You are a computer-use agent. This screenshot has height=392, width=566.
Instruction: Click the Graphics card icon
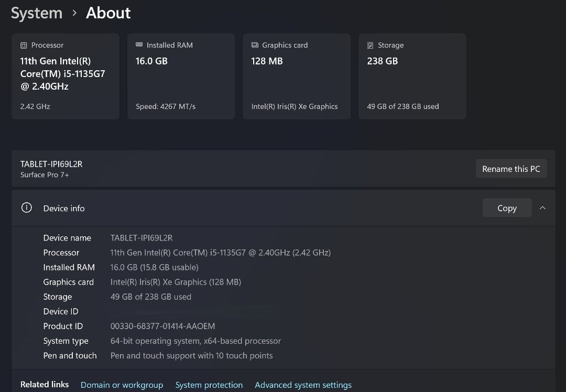click(255, 45)
